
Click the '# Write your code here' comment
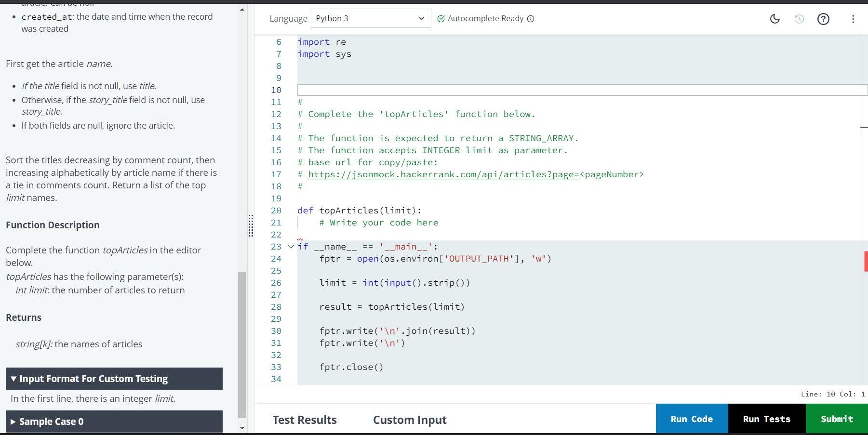pyautogui.click(x=379, y=223)
